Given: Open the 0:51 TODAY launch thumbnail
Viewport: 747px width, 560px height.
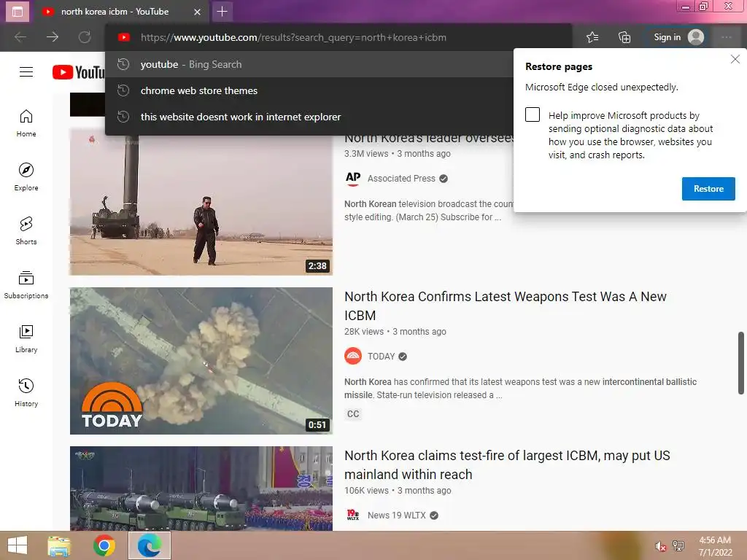Looking at the screenshot, I should tap(201, 361).
